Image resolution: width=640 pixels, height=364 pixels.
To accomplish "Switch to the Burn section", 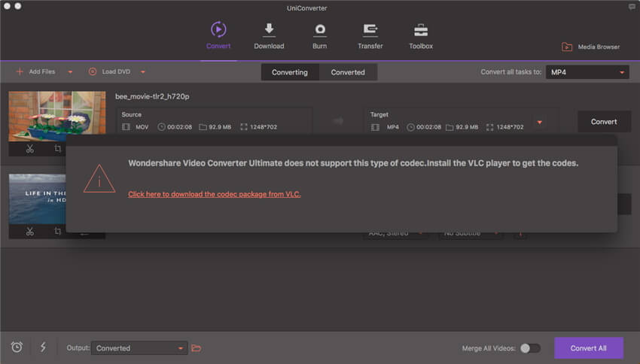I will [319, 35].
